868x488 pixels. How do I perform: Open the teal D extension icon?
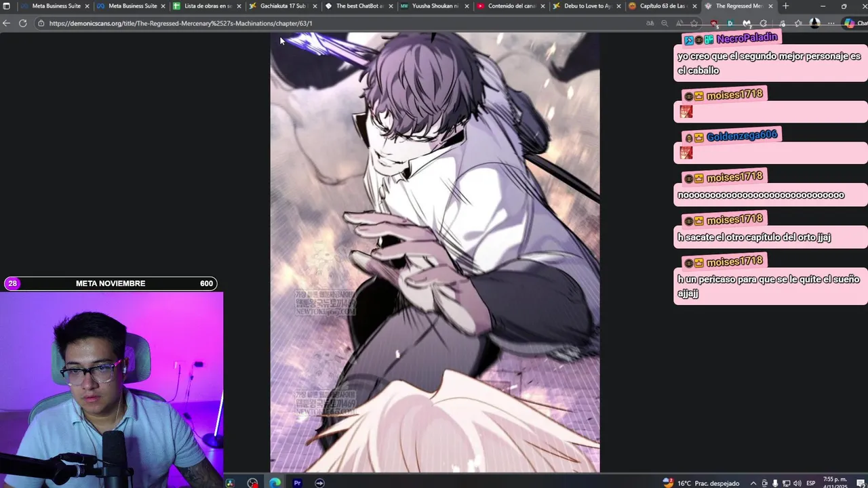point(730,23)
